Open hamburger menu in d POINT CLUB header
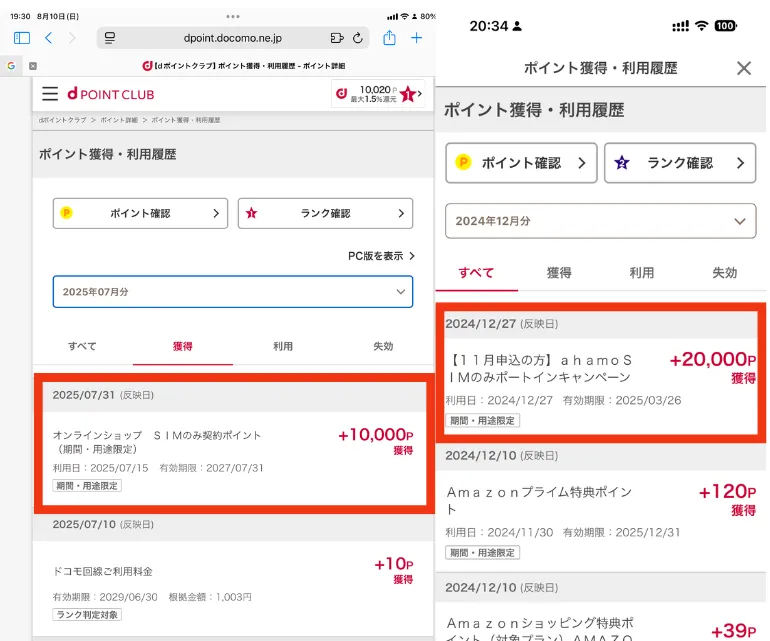 (50, 93)
